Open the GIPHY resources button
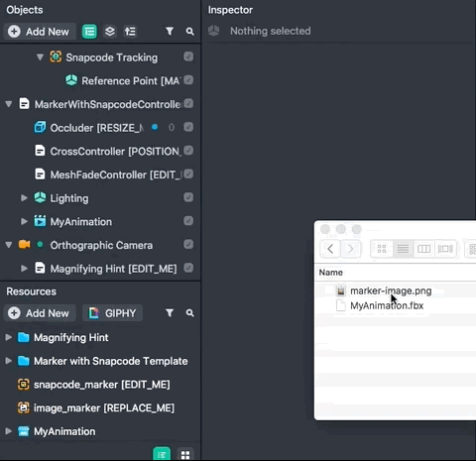This screenshot has height=461, width=476. coord(113,313)
